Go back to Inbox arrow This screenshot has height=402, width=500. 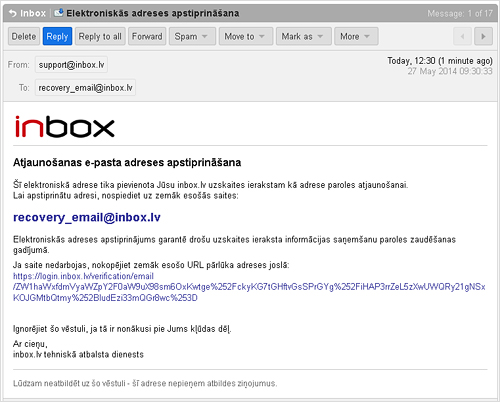13,13
